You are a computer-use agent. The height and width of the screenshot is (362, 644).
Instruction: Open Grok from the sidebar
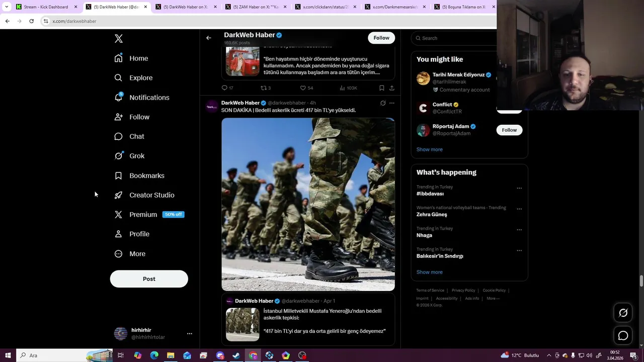pyautogui.click(x=129, y=156)
